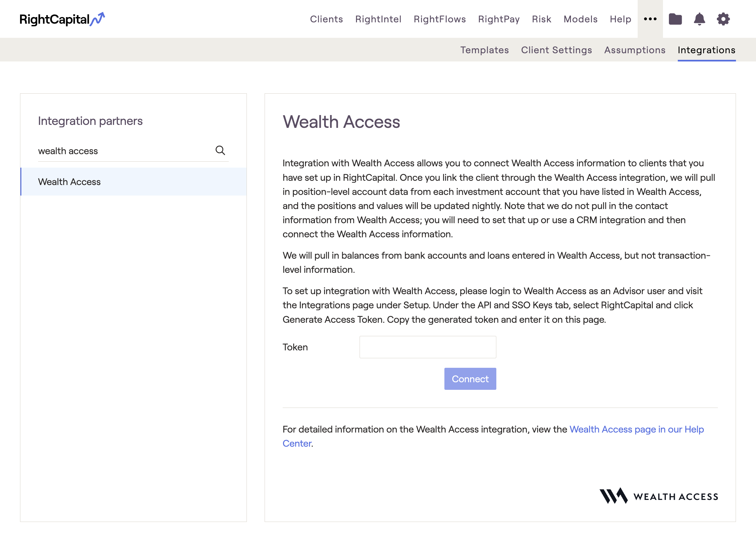Click the Connect button
This screenshot has height=541, width=756.
pyautogui.click(x=470, y=379)
